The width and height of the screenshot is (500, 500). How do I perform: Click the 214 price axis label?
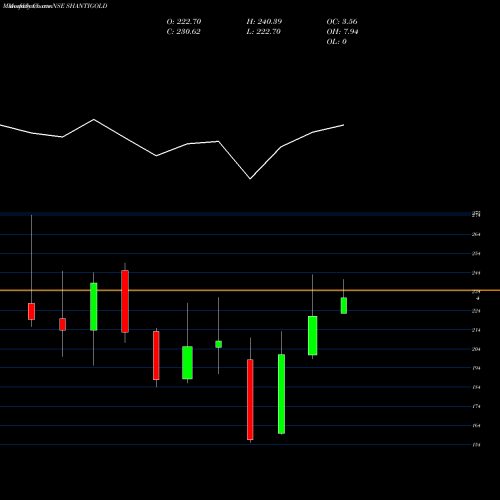(476, 330)
